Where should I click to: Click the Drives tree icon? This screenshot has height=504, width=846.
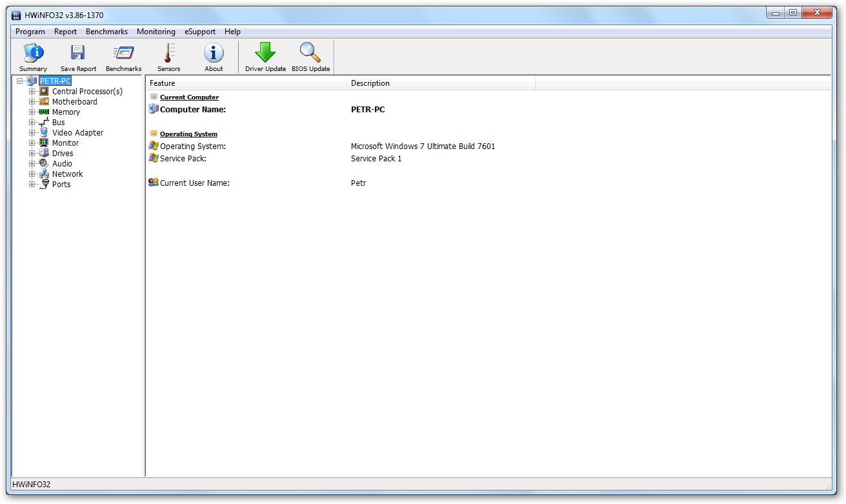coord(44,154)
